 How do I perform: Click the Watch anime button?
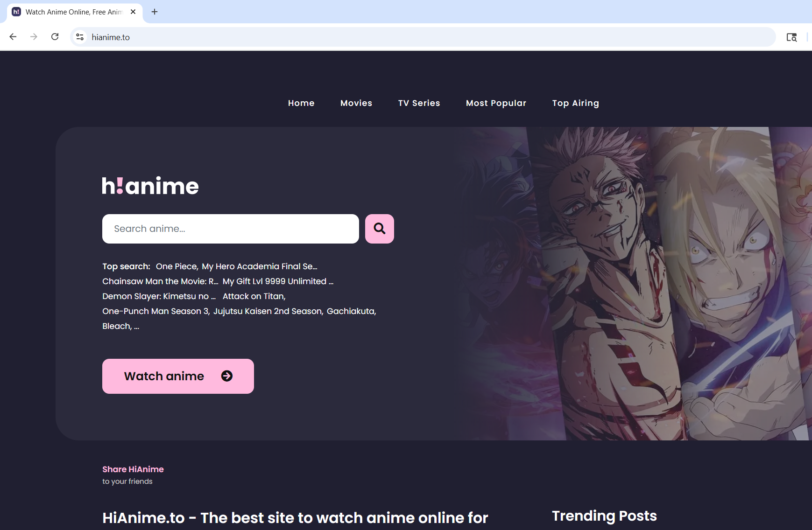[178, 376]
